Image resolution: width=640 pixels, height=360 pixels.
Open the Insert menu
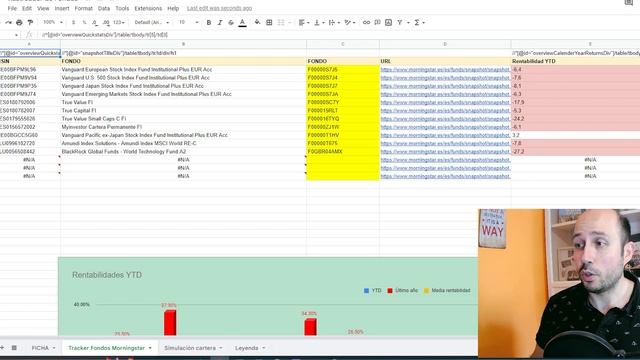tap(62, 8)
